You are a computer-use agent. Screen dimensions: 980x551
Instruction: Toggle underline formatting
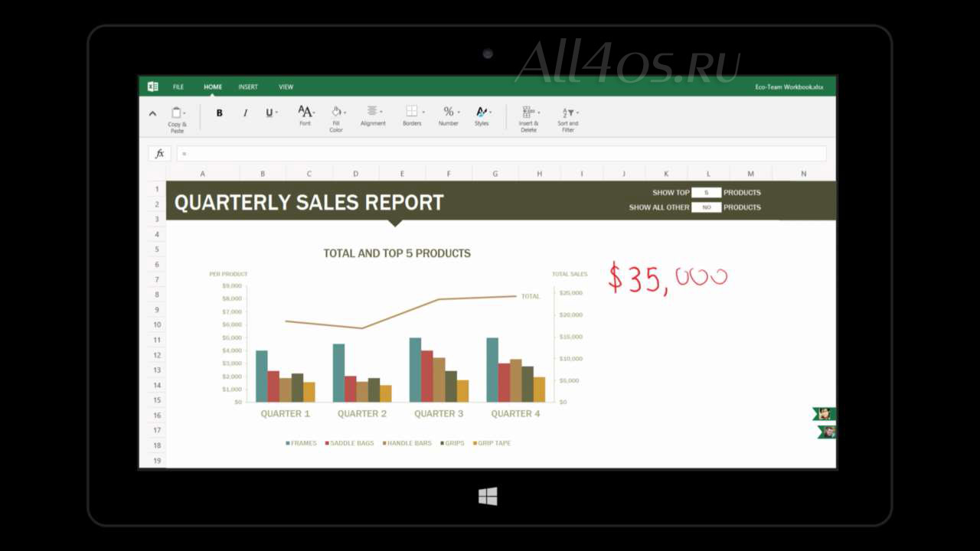click(269, 113)
